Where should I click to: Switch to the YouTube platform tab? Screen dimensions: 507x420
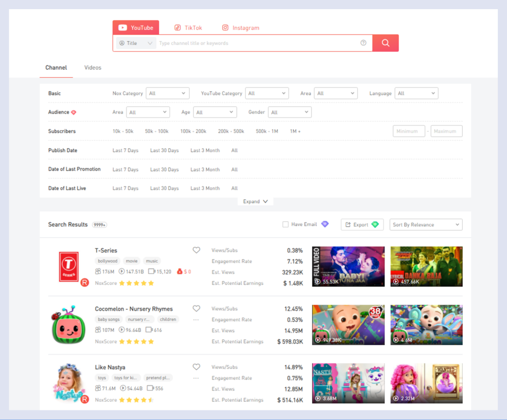click(x=136, y=27)
